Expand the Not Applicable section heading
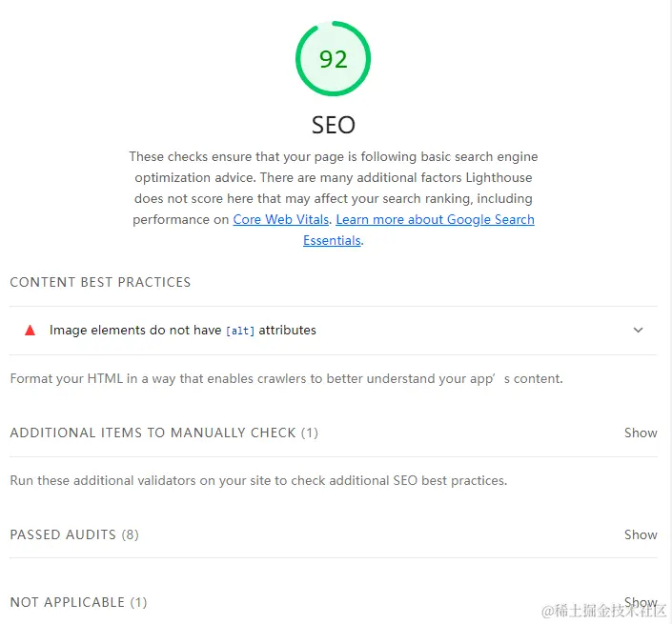 (x=67, y=602)
